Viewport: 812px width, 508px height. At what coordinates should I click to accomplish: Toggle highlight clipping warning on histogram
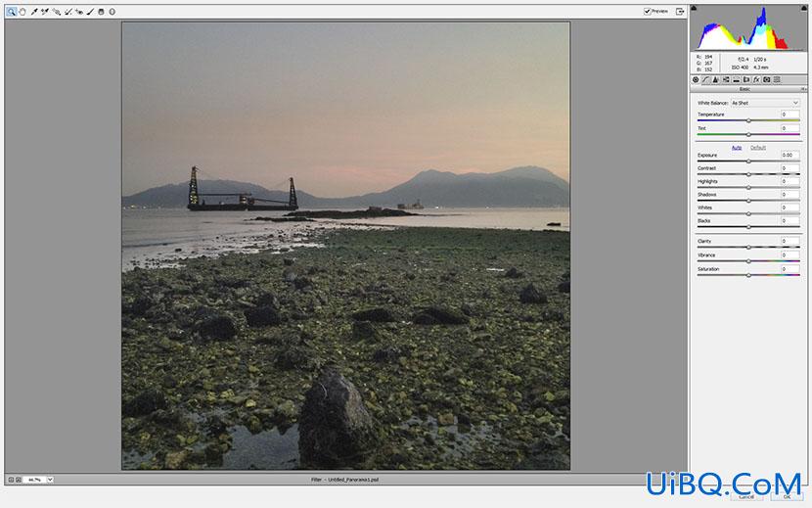(804, 8)
